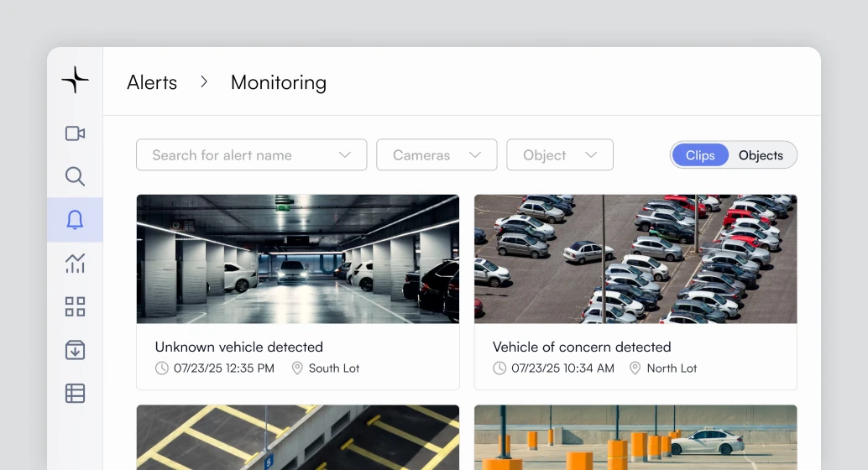
Task: Switch view to Clips
Action: [700, 155]
